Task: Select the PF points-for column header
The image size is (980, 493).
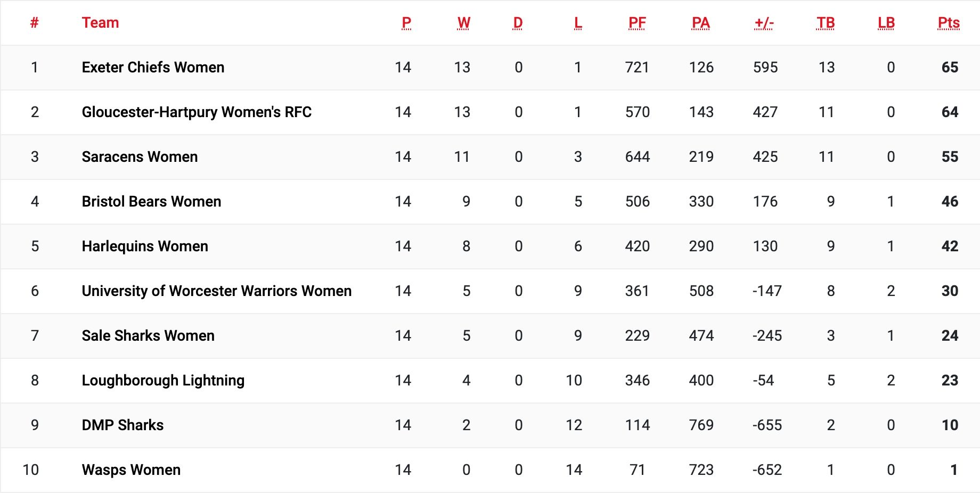Action: [637, 23]
